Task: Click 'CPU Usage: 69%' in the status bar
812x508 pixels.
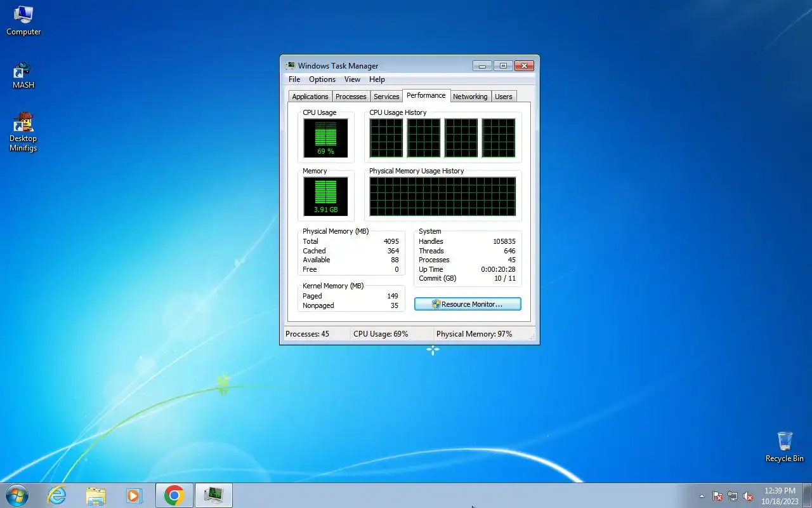Action: (381, 334)
